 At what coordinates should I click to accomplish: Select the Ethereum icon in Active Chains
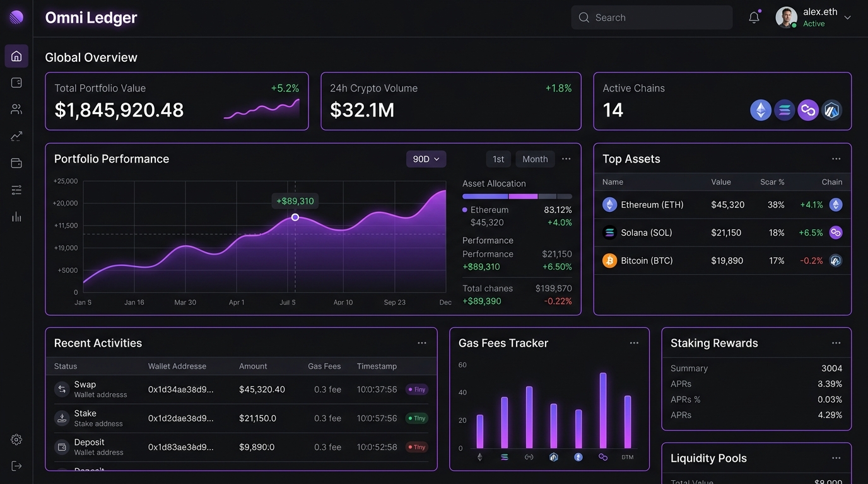pyautogui.click(x=761, y=110)
